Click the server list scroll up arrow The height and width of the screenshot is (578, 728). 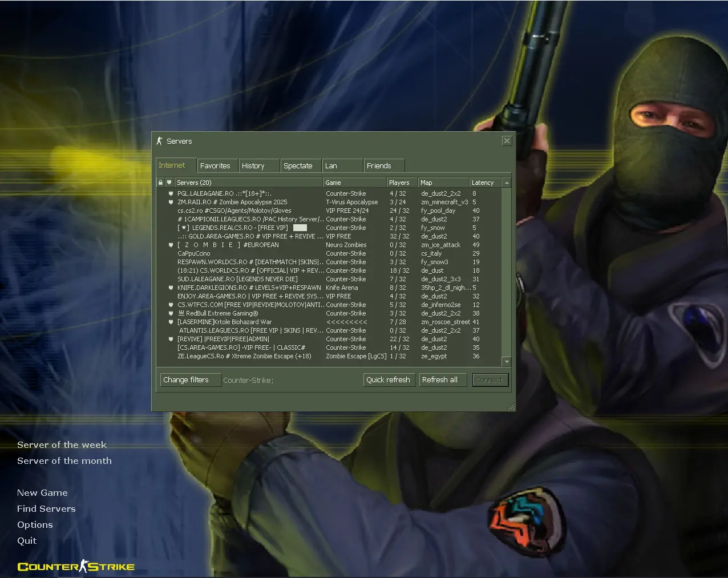506,183
